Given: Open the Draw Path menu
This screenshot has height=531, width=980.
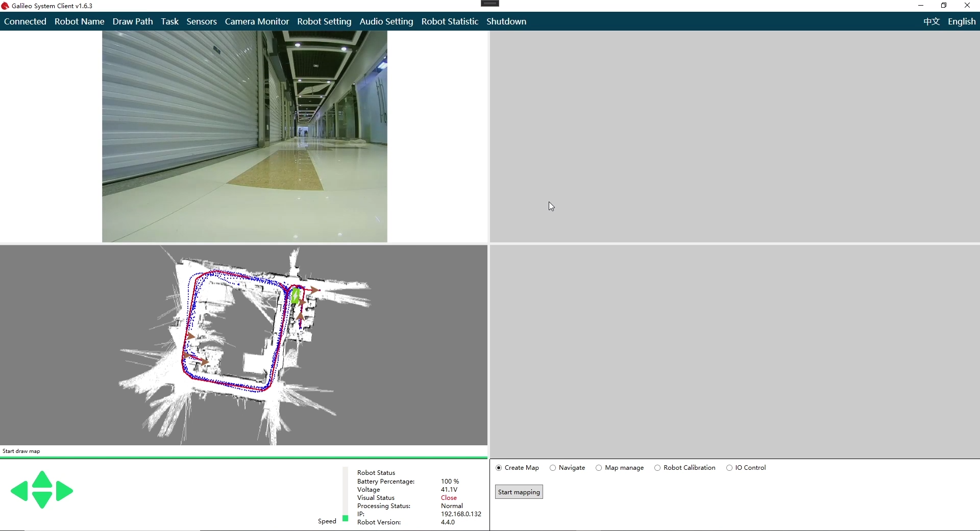Looking at the screenshot, I should (x=133, y=21).
